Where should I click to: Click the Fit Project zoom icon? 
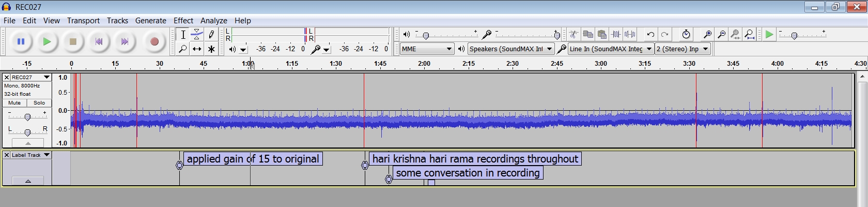(x=749, y=35)
